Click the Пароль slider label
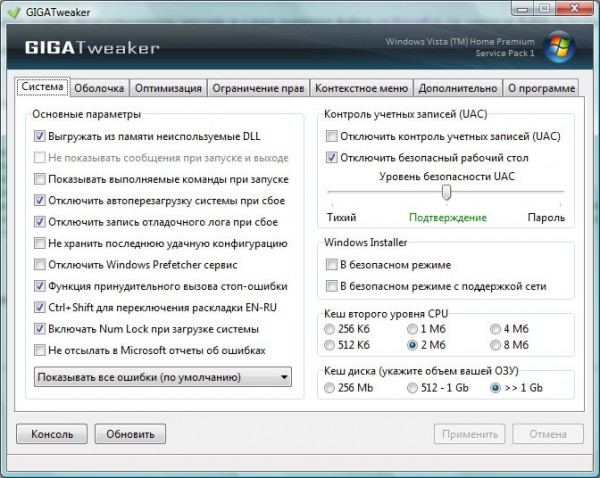This screenshot has width=600, height=478. 546,217
